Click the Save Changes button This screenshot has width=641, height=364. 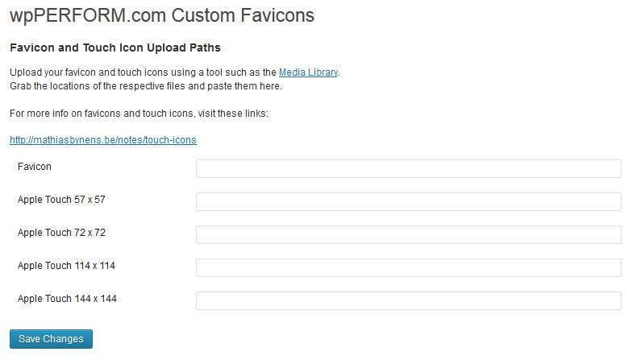(x=51, y=339)
